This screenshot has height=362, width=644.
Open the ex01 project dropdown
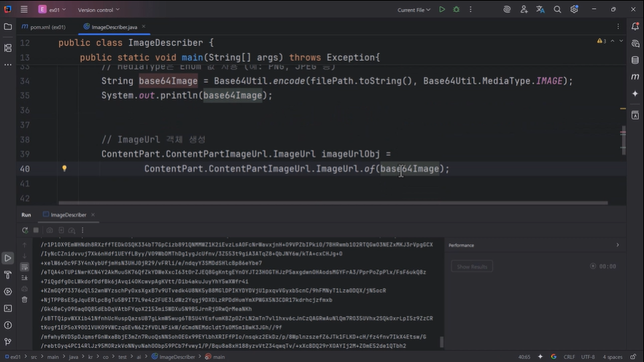pyautogui.click(x=52, y=9)
